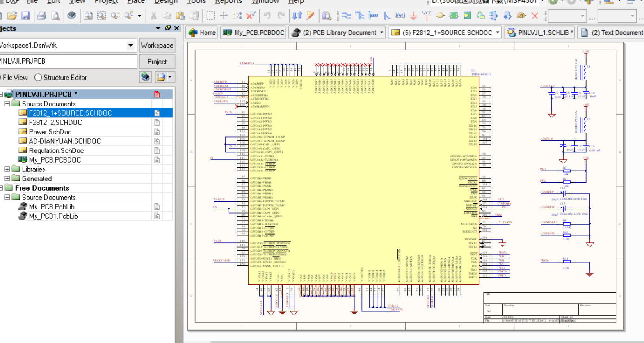Screen dimensions: 644x343
Task: Click the PINLVJI.PRJPCB project name field
Action: 68,61
